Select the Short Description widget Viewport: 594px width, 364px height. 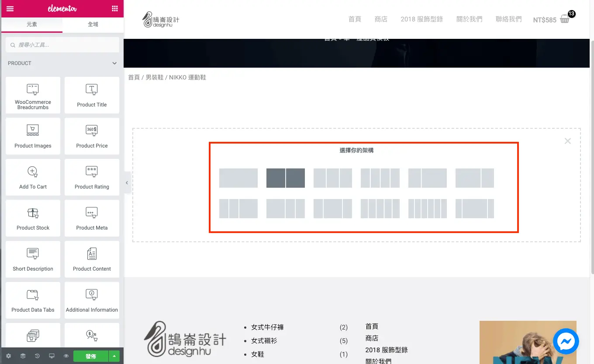point(33,259)
